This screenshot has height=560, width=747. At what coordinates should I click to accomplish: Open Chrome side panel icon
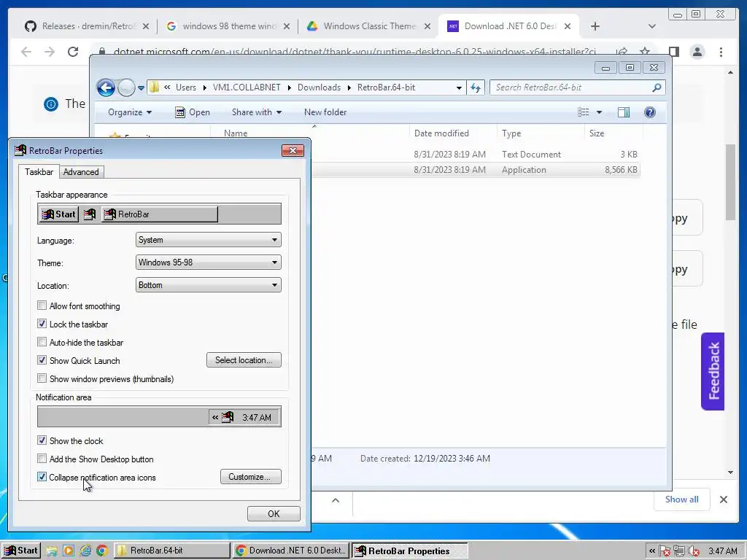coord(673,52)
